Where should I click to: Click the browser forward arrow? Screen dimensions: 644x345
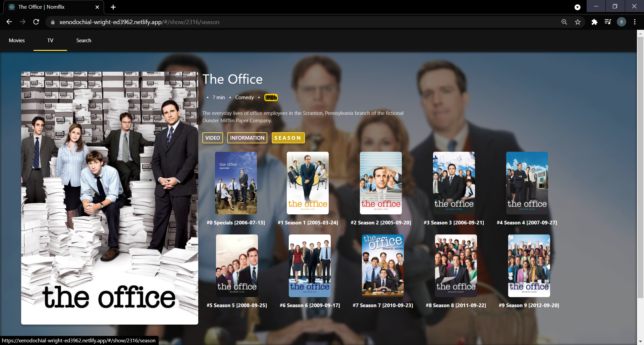[22, 22]
